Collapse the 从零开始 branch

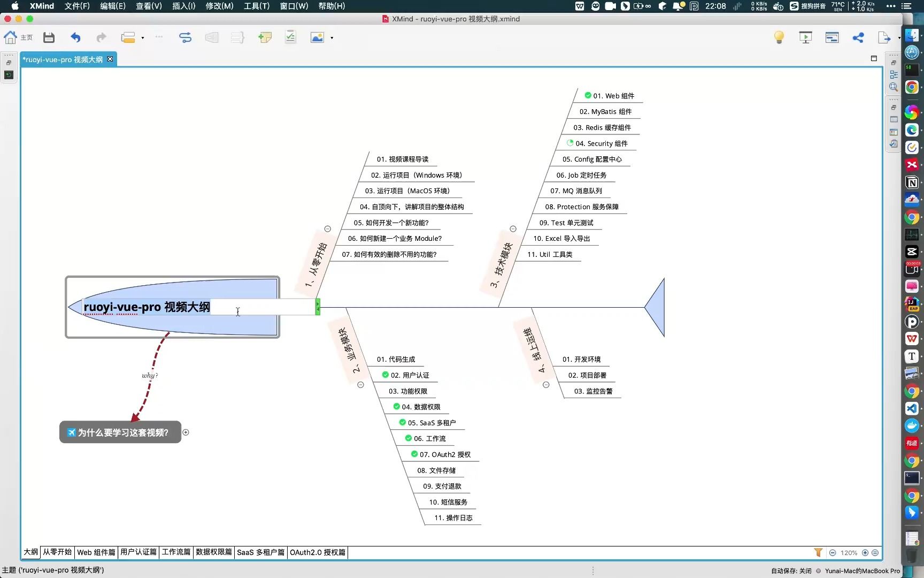[x=328, y=229]
